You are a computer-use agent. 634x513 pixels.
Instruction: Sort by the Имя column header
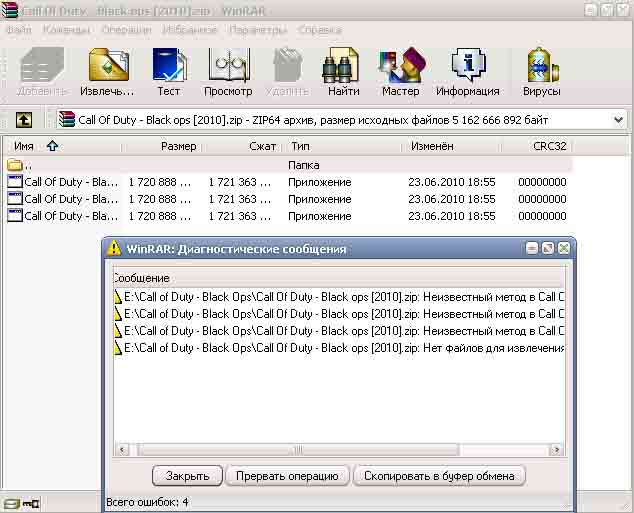pos(62,146)
